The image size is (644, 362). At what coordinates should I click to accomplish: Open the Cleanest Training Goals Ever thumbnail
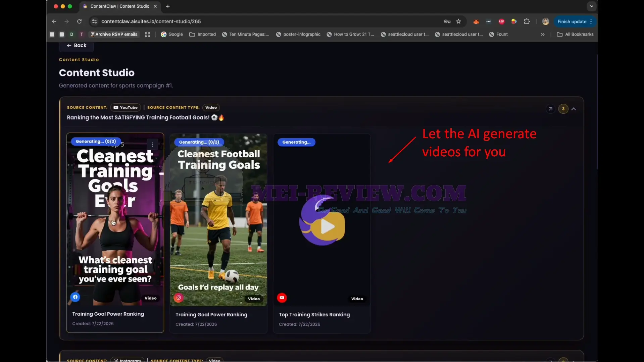point(115,219)
